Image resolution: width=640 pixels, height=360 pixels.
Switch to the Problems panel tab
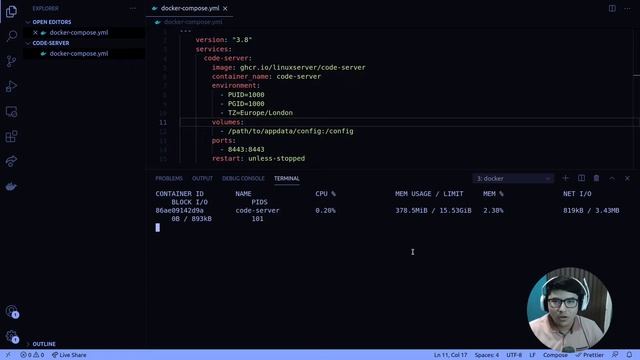(x=169, y=178)
